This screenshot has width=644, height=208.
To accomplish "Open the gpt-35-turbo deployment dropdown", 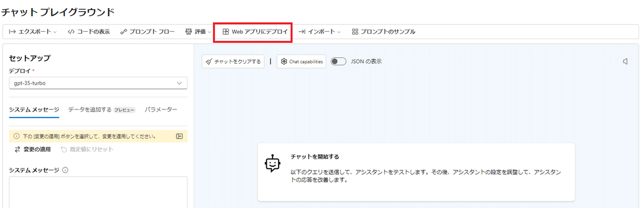I will (x=98, y=83).
